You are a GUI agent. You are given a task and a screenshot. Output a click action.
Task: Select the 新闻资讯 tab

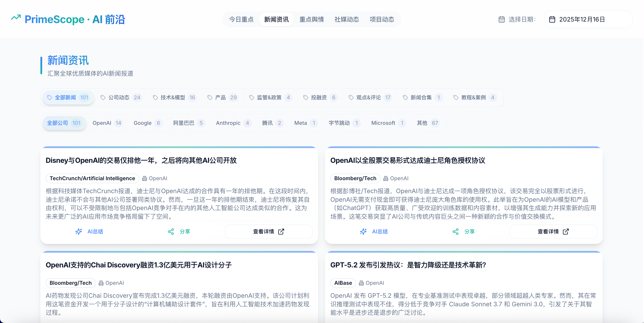(277, 20)
